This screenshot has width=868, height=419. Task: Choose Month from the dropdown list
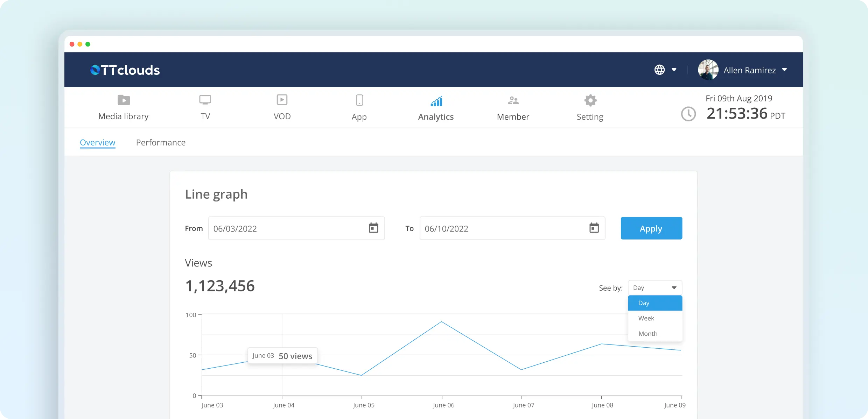click(648, 334)
